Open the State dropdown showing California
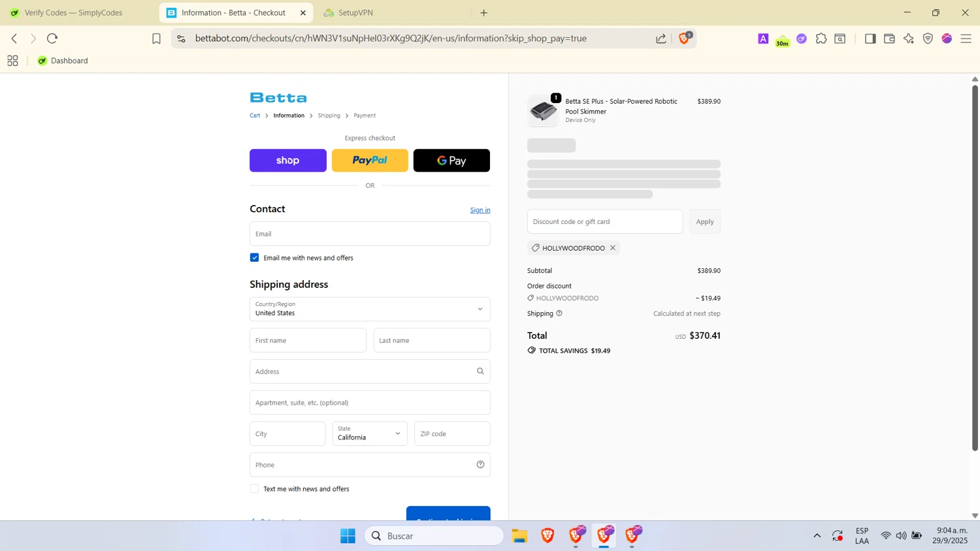 (370, 433)
